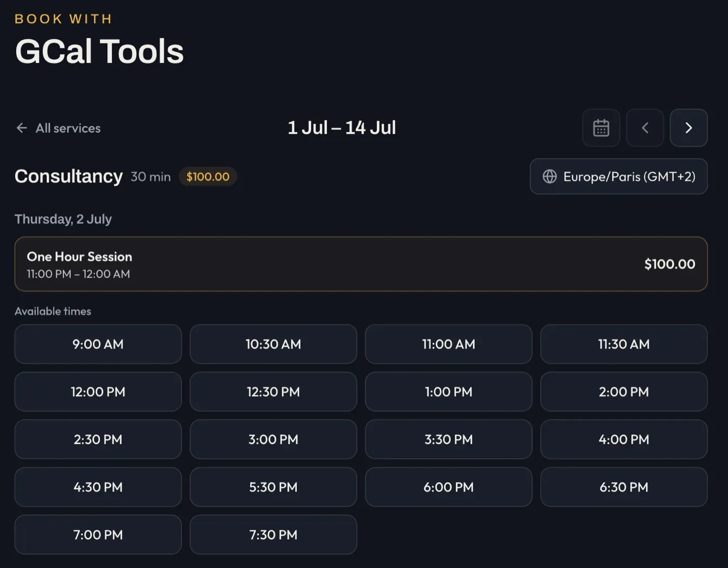The height and width of the screenshot is (568, 728).
Task: Select the 7:00 PM slot
Action: (98, 535)
